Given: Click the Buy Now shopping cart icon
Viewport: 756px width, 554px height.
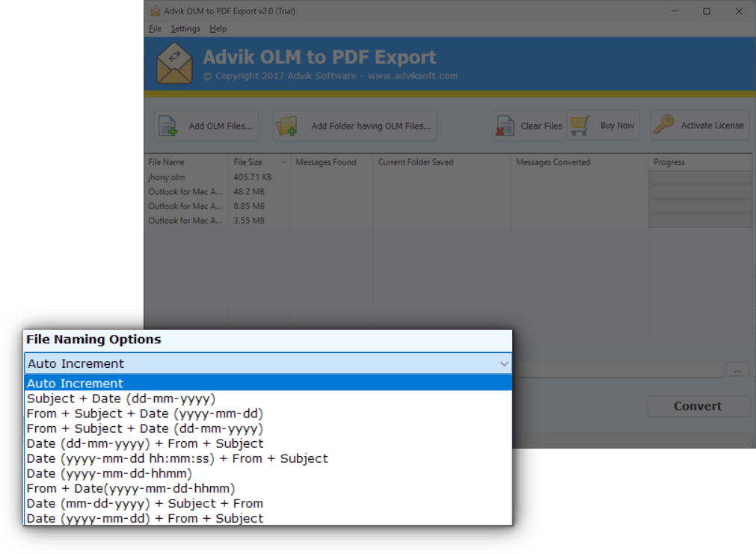Looking at the screenshot, I should point(579,126).
